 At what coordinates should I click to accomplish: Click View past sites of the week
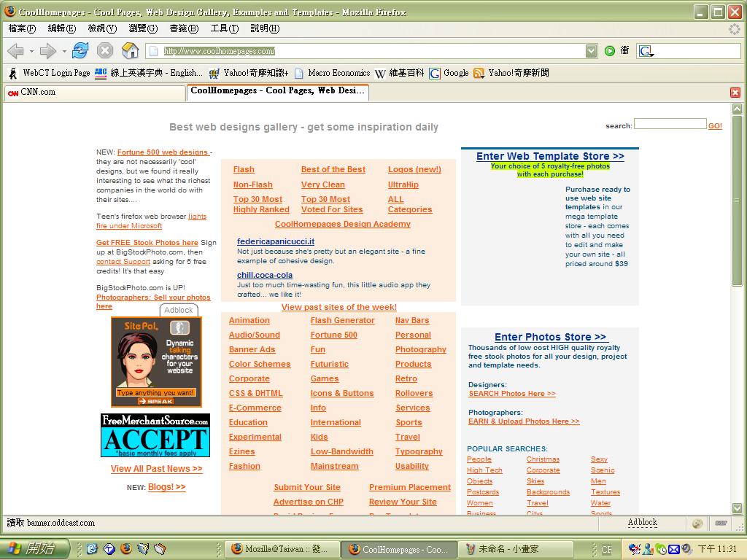point(338,307)
